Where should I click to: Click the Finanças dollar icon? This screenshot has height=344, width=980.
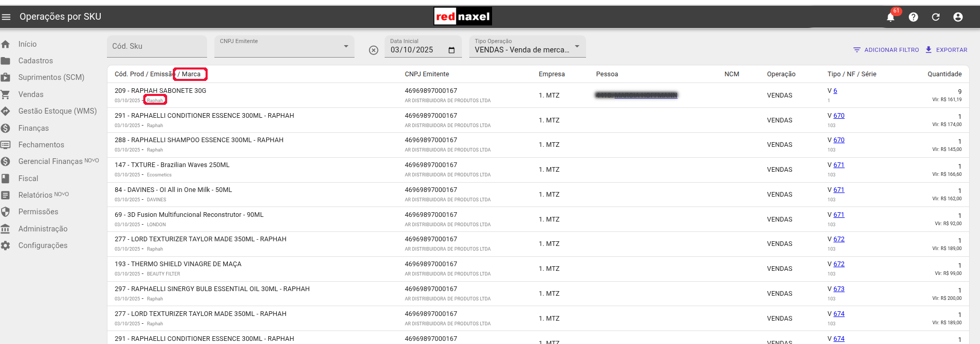(x=6, y=128)
